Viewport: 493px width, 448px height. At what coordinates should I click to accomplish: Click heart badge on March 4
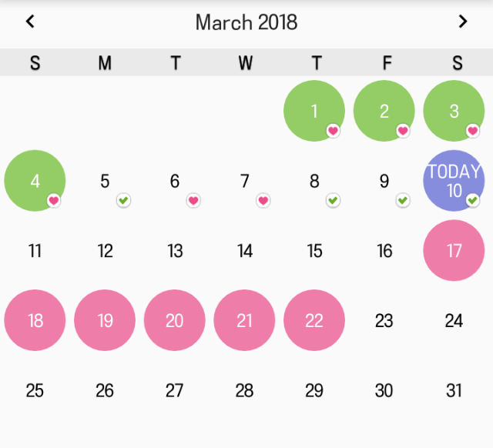coord(54,201)
